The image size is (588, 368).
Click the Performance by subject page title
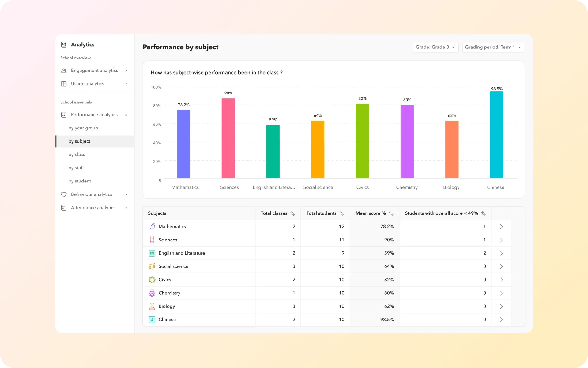coord(180,47)
